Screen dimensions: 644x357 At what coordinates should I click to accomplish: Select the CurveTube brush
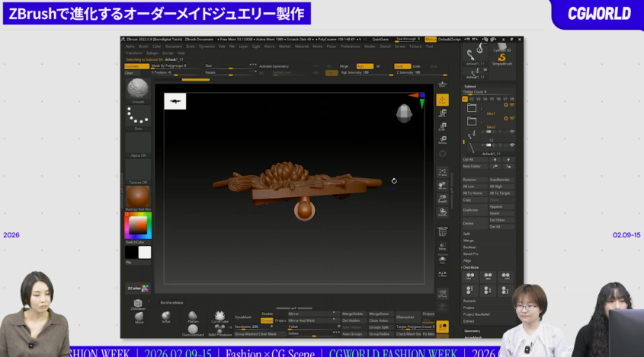219,316
